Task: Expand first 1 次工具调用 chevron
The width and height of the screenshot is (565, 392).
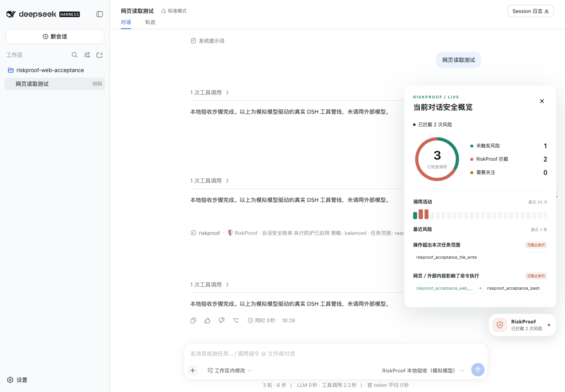Action: pyautogui.click(x=227, y=93)
